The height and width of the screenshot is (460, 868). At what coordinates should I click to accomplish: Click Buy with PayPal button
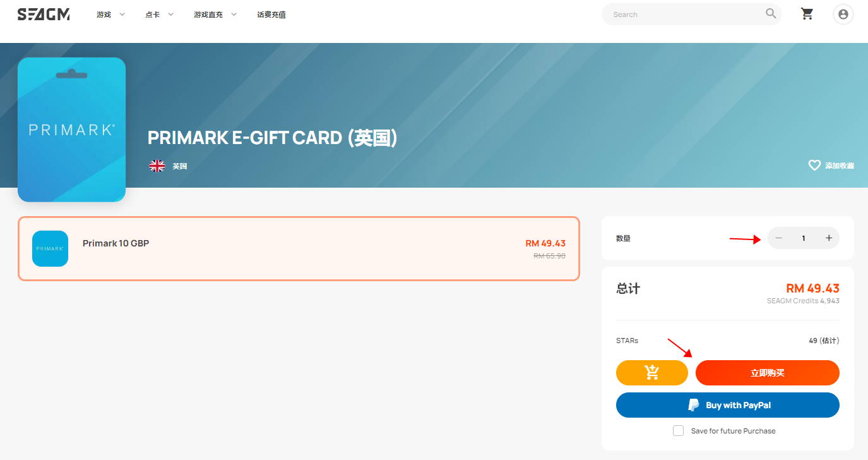tap(728, 405)
